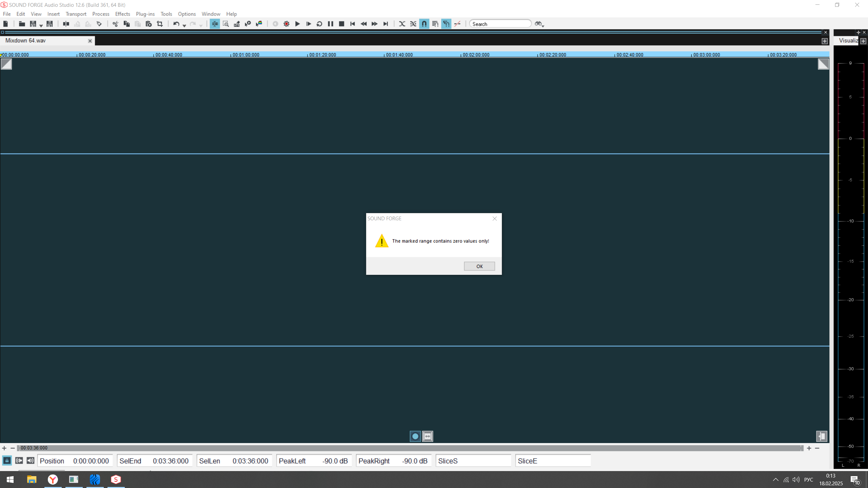Toggle the lock icon in status bar
868x488 pixels.
7,461
